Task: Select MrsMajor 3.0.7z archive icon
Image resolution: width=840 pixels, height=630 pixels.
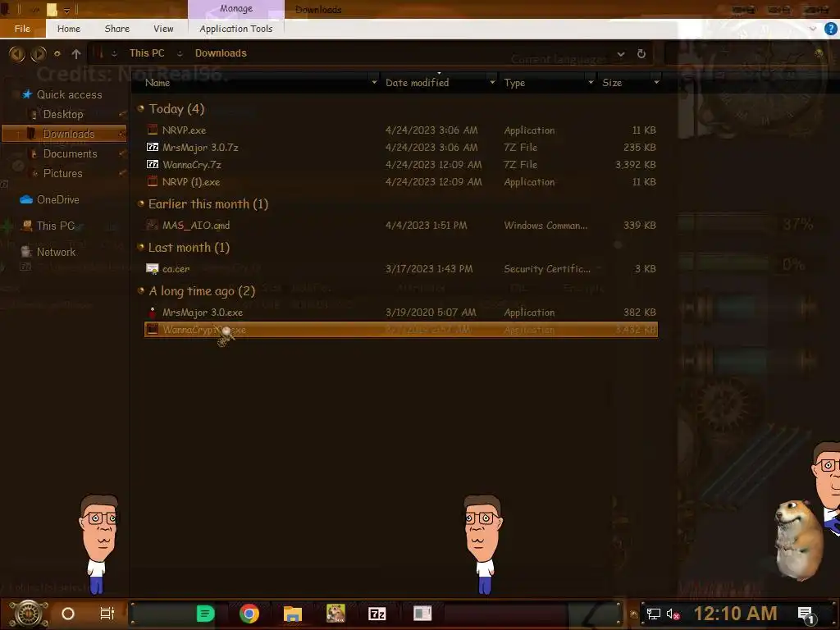Action: click(x=153, y=147)
